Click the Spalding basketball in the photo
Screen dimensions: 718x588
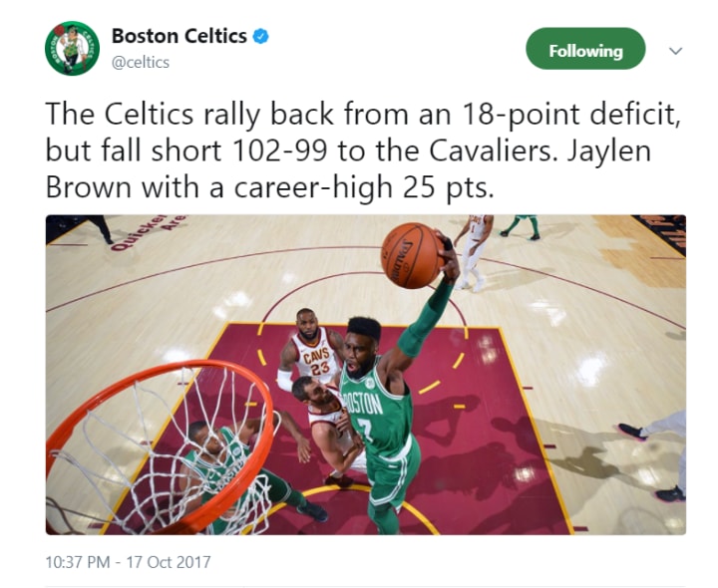click(411, 255)
